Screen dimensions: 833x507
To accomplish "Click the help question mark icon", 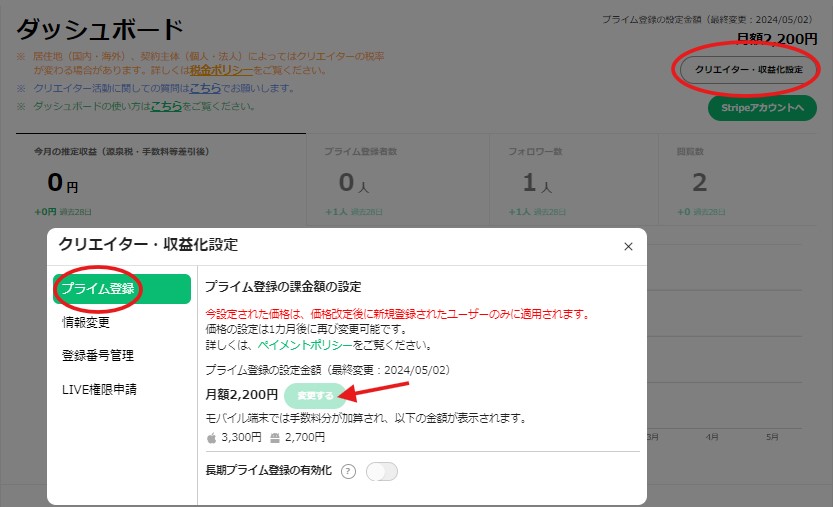I will pyautogui.click(x=348, y=471).
